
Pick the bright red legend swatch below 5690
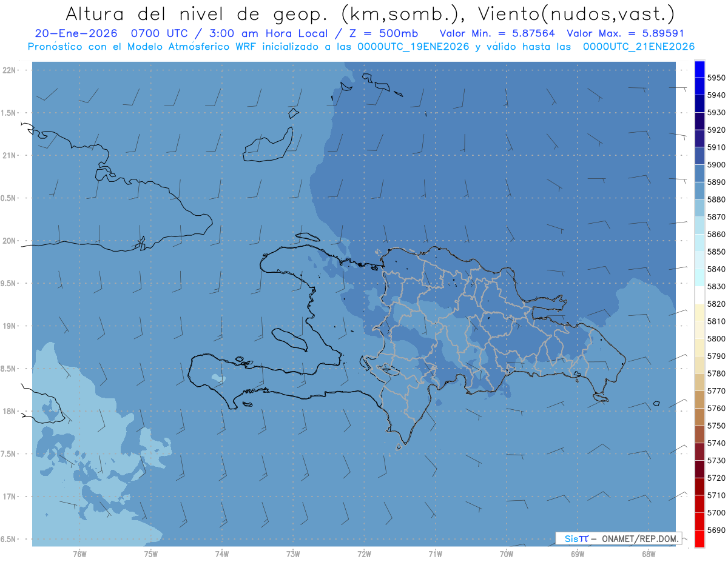click(x=699, y=538)
